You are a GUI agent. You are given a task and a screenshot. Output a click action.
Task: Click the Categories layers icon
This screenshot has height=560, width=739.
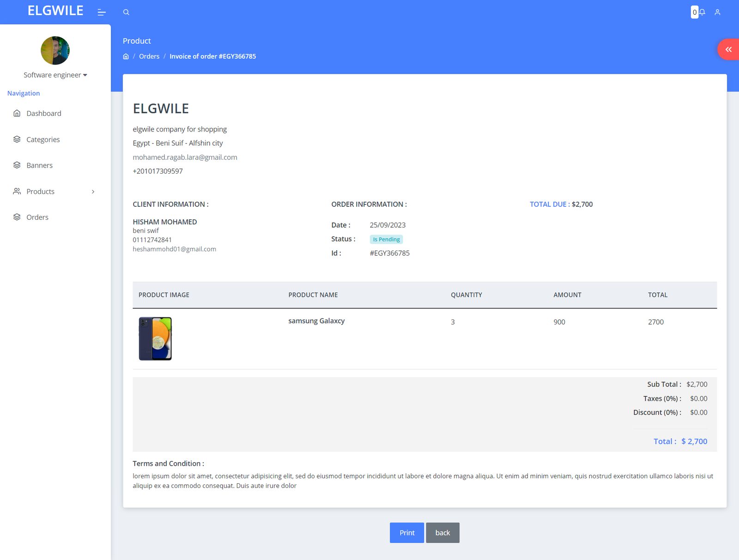pos(17,139)
